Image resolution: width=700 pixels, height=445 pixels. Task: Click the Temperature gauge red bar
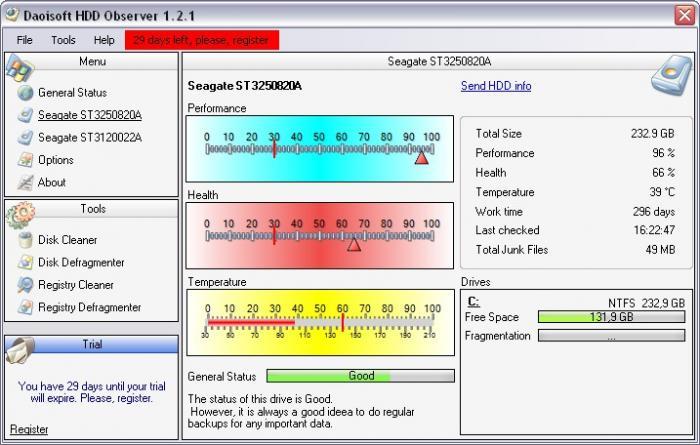(x=251, y=322)
